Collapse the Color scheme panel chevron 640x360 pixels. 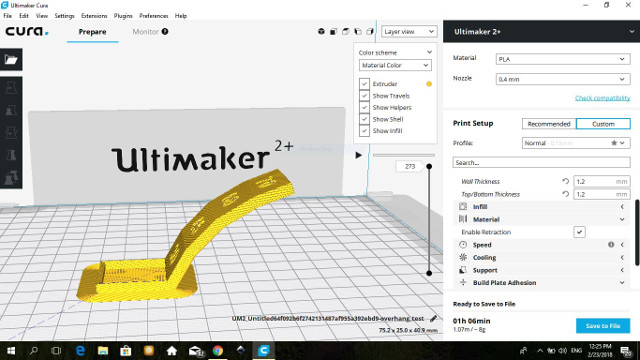tap(429, 52)
